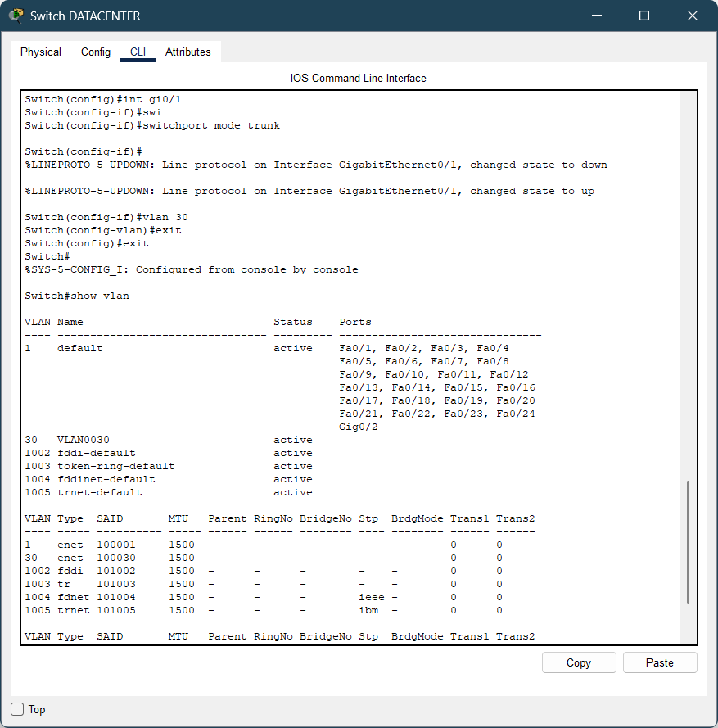Screen dimensions: 718x728
Task: Click the 'Ports' column header
Action: tap(355, 322)
